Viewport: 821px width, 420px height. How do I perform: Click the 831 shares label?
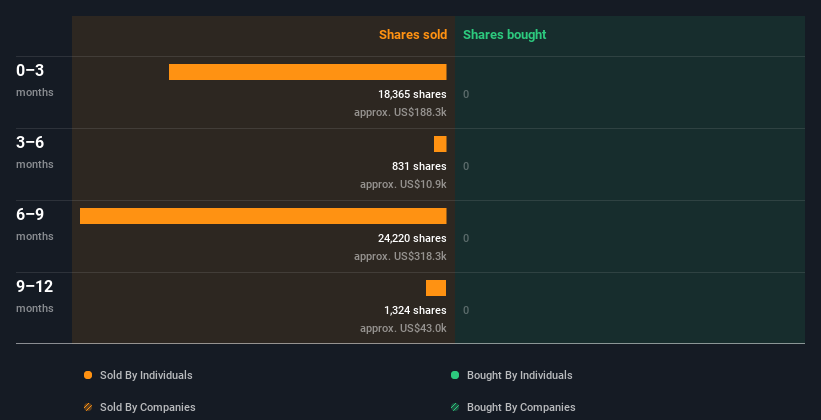pyautogui.click(x=419, y=166)
